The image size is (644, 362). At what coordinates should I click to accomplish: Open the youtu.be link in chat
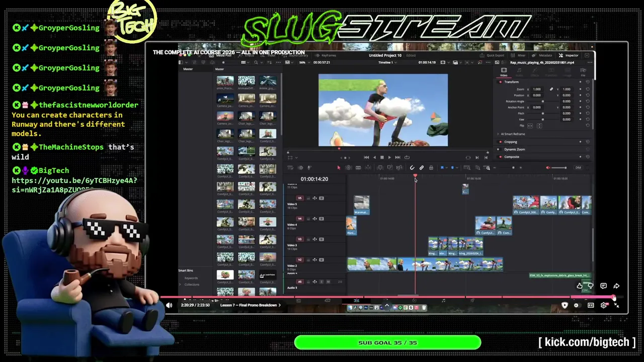point(74,185)
